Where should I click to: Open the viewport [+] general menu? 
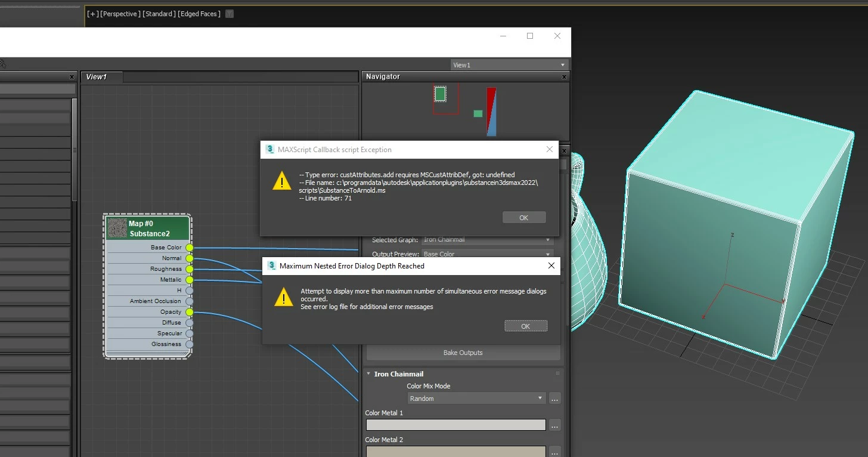93,14
